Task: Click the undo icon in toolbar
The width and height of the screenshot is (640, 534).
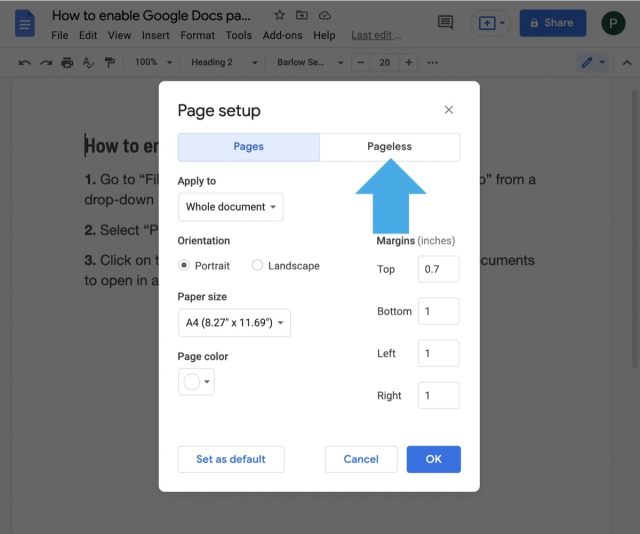Action: (24, 62)
